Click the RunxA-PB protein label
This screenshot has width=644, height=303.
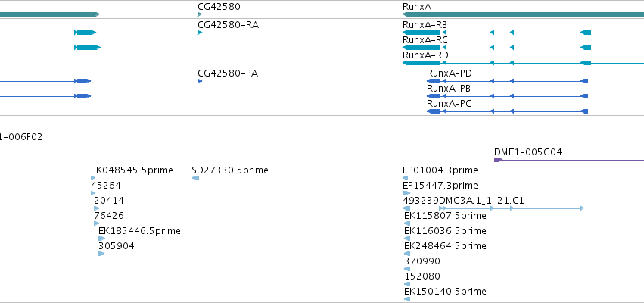click(449, 89)
